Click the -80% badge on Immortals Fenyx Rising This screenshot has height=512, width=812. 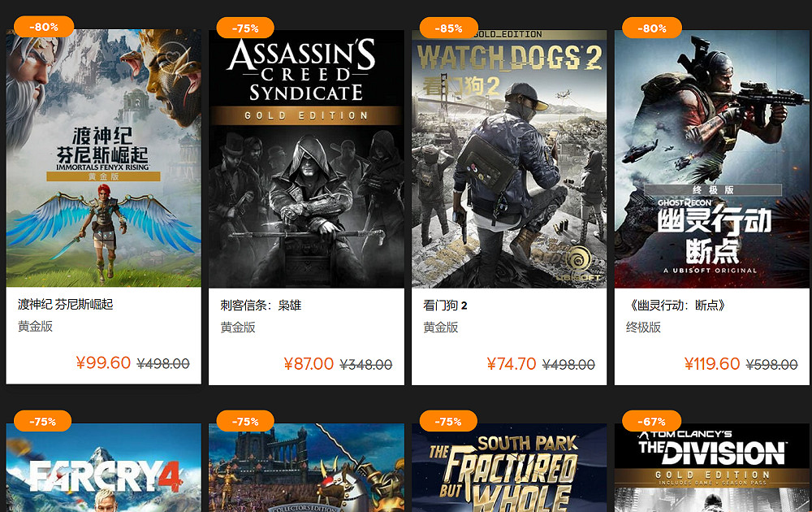coord(42,26)
